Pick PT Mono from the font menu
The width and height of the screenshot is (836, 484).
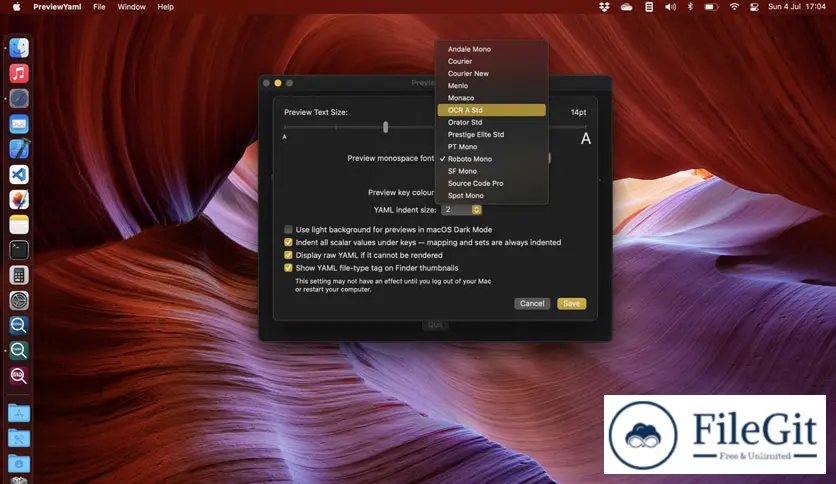[x=492, y=147]
